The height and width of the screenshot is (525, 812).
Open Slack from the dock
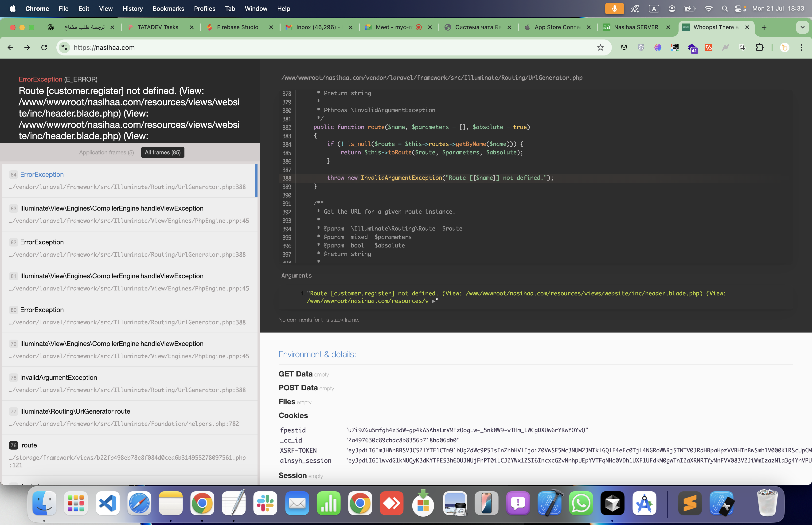(265, 503)
